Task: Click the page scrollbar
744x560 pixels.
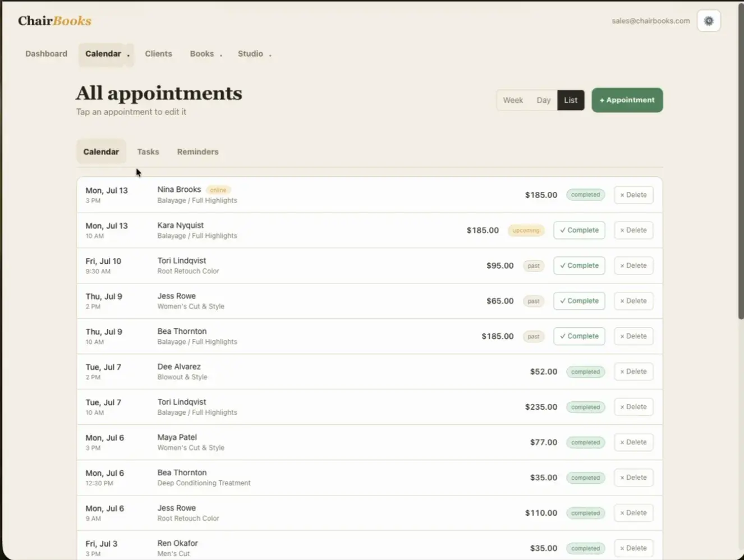Action: [x=741, y=163]
